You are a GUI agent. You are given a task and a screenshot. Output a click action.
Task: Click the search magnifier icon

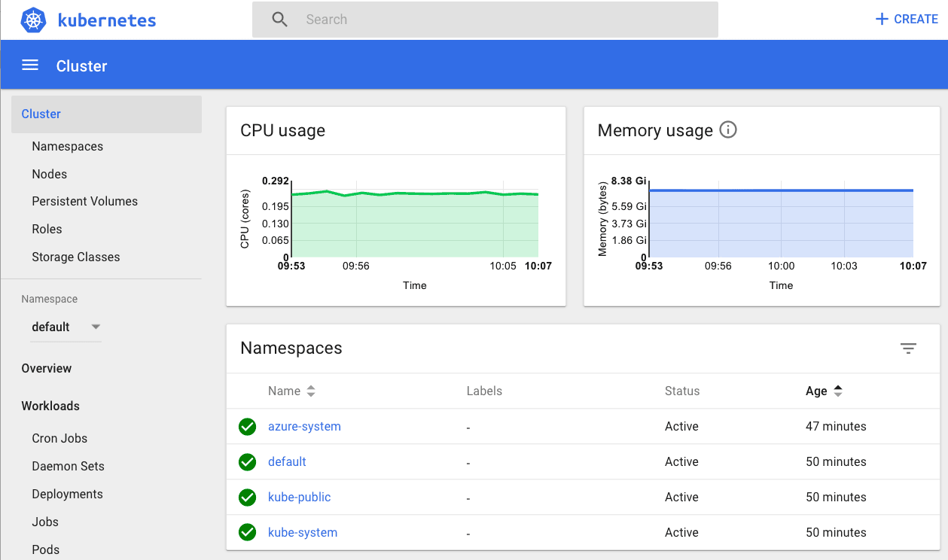[x=279, y=20]
